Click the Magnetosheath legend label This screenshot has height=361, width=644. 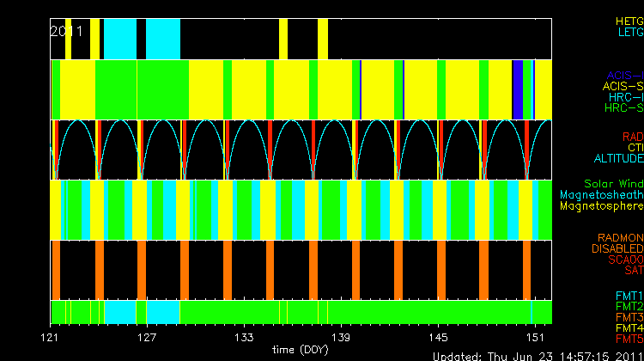pos(601,195)
